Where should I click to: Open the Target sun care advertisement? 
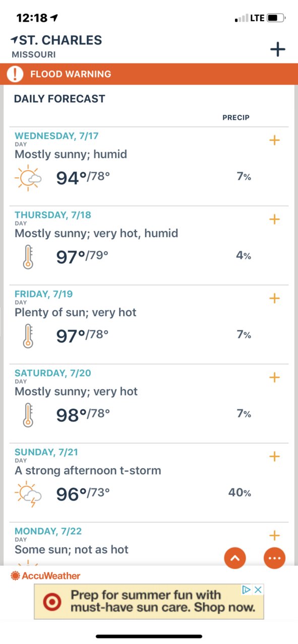coord(149,602)
